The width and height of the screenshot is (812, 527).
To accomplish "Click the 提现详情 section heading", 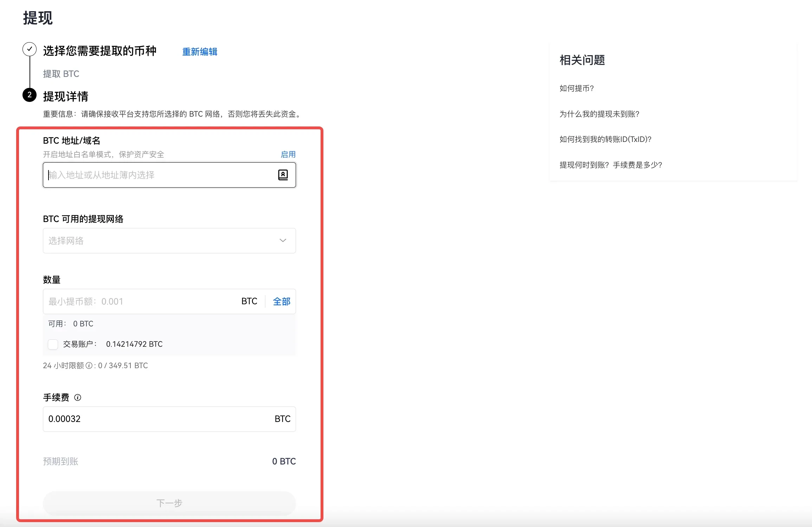I will click(66, 96).
